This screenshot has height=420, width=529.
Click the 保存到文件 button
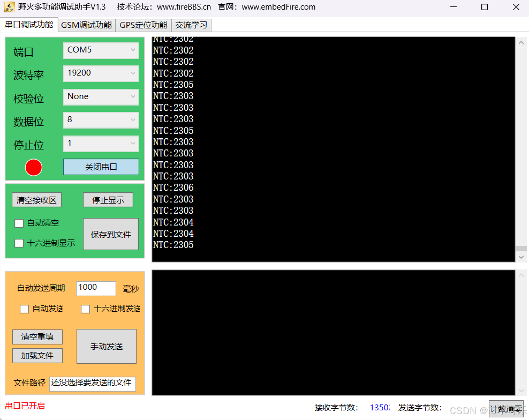pyautogui.click(x=111, y=234)
